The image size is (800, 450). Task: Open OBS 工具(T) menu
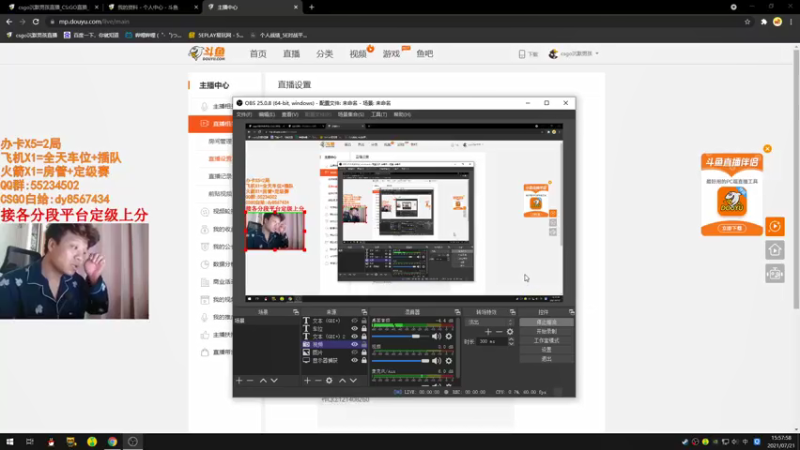point(379,114)
